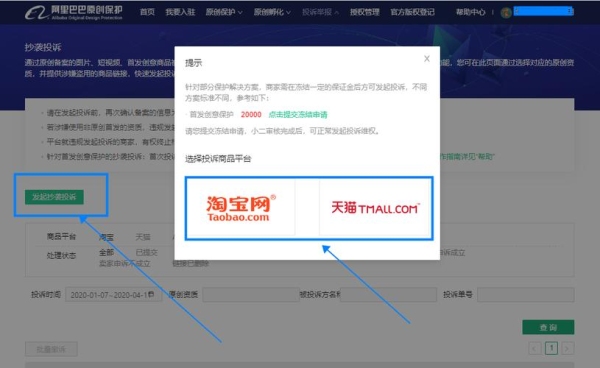Open the 投诉时间 date range picker

pos(113,295)
